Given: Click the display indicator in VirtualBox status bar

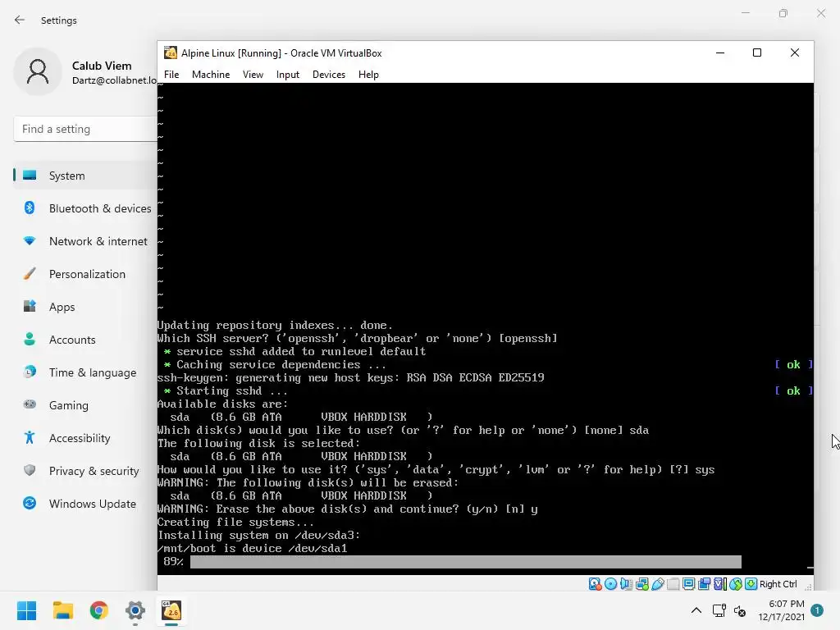Looking at the screenshot, I should pos(689,584).
